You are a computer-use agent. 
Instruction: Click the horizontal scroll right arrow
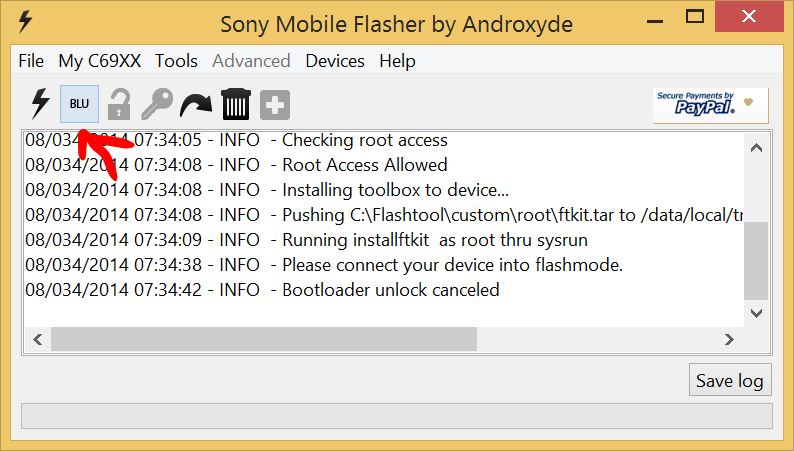pyautogui.click(x=729, y=339)
